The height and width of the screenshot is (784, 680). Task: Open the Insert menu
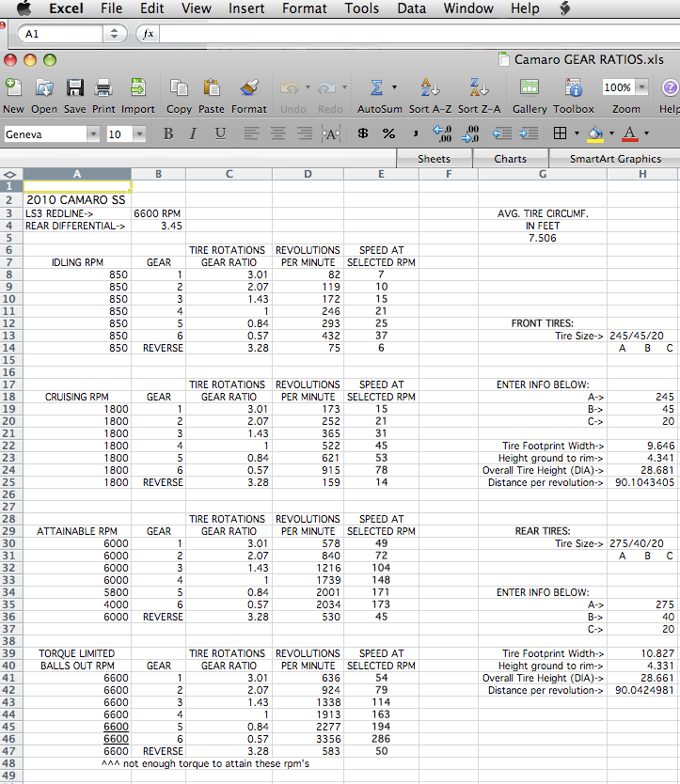[246, 8]
